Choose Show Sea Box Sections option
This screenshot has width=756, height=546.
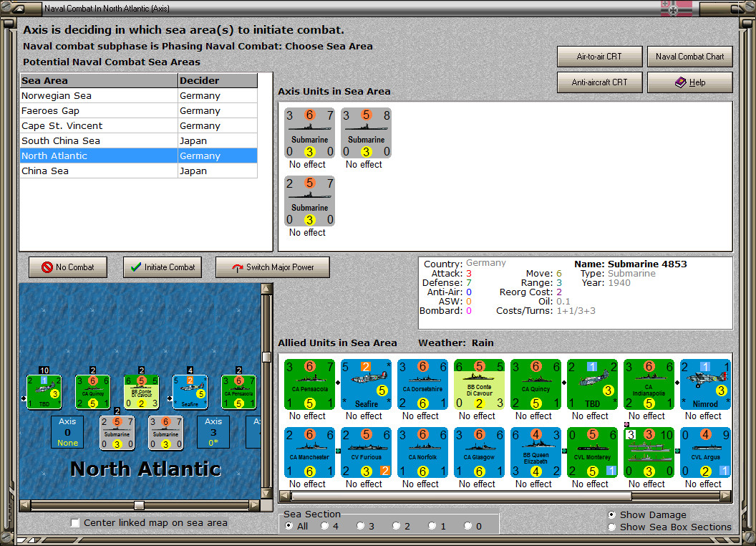(x=612, y=527)
